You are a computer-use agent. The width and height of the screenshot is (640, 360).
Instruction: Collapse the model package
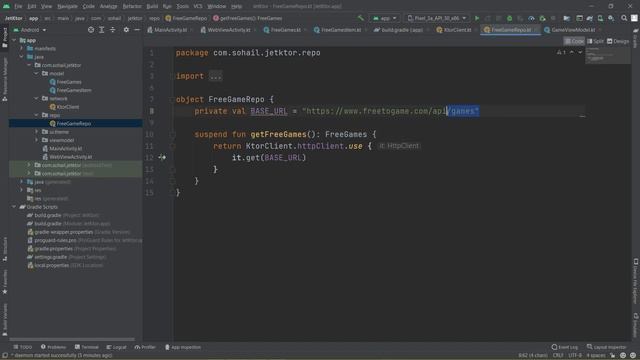37,73
